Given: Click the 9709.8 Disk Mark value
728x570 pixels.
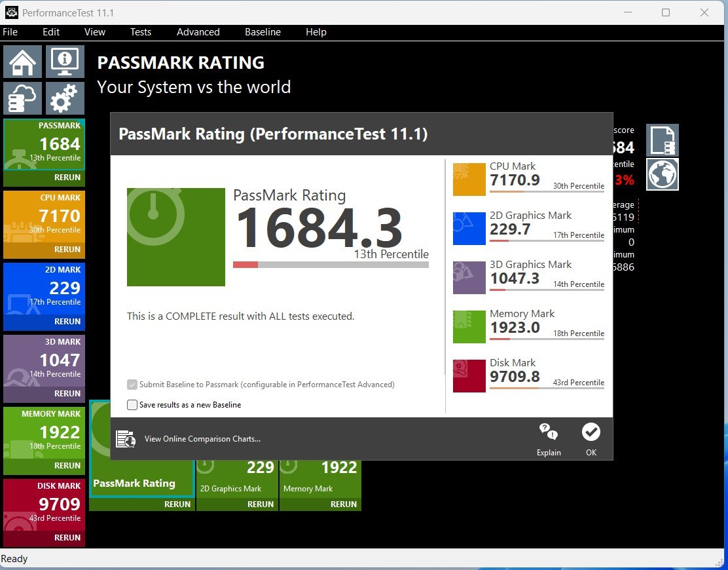Looking at the screenshot, I should click(515, 376).
